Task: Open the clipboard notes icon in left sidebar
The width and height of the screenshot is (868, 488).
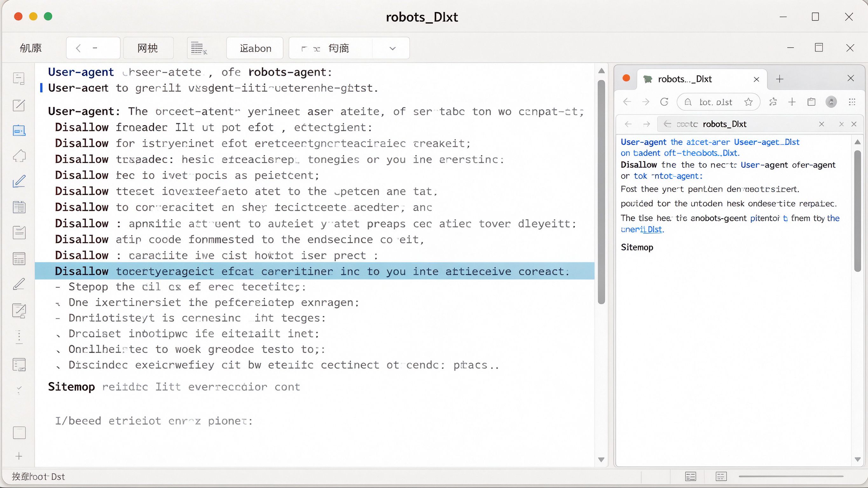Action: coord(19,232)
